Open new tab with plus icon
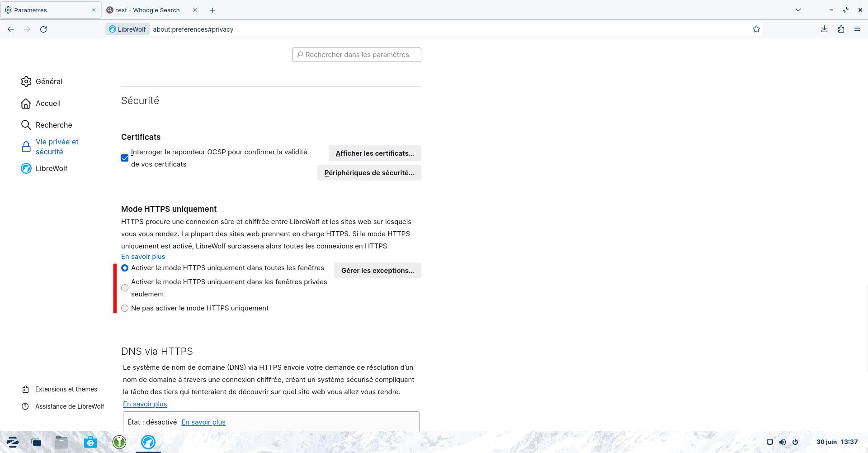This screenshot has height=453, width=868. (212, 10)
